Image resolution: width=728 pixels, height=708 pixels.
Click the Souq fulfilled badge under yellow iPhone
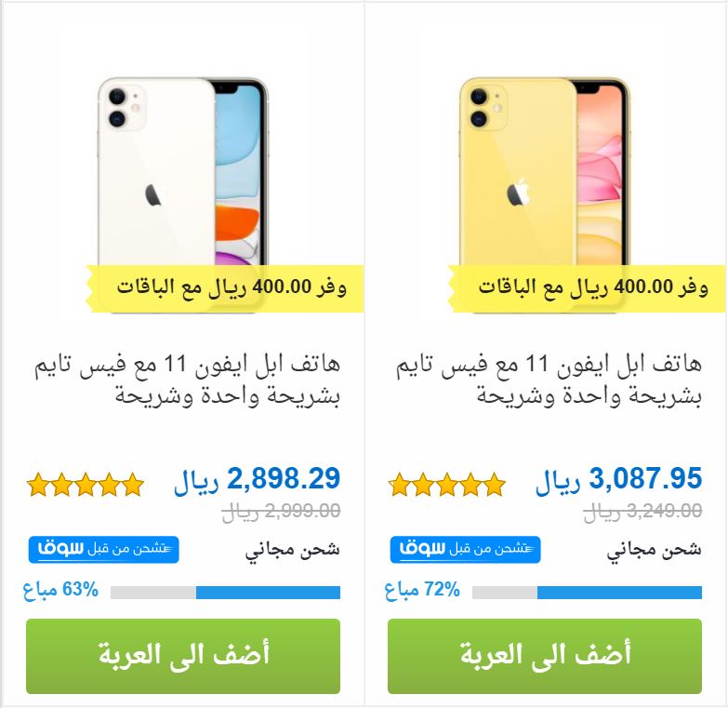click(x=465, y=550)
